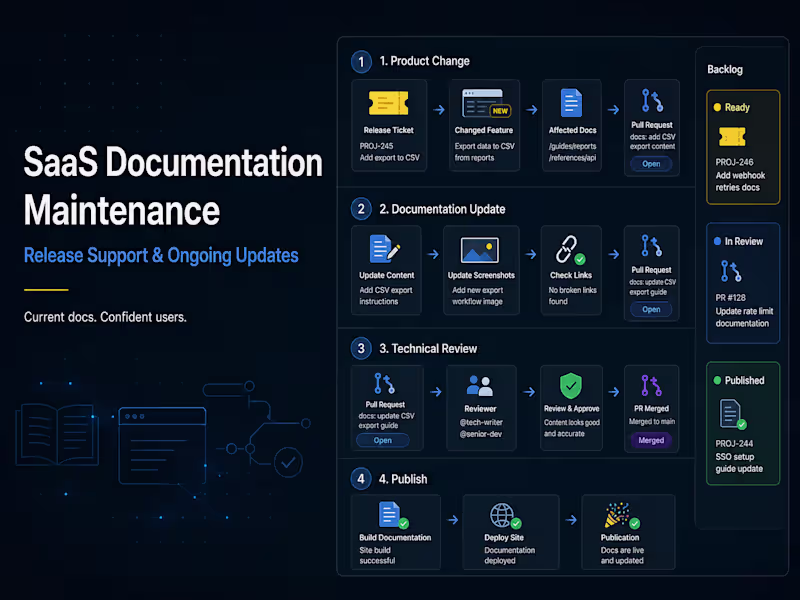
Task: Click the circled checkmark in the illustration
Action: (x=288, y=462)
